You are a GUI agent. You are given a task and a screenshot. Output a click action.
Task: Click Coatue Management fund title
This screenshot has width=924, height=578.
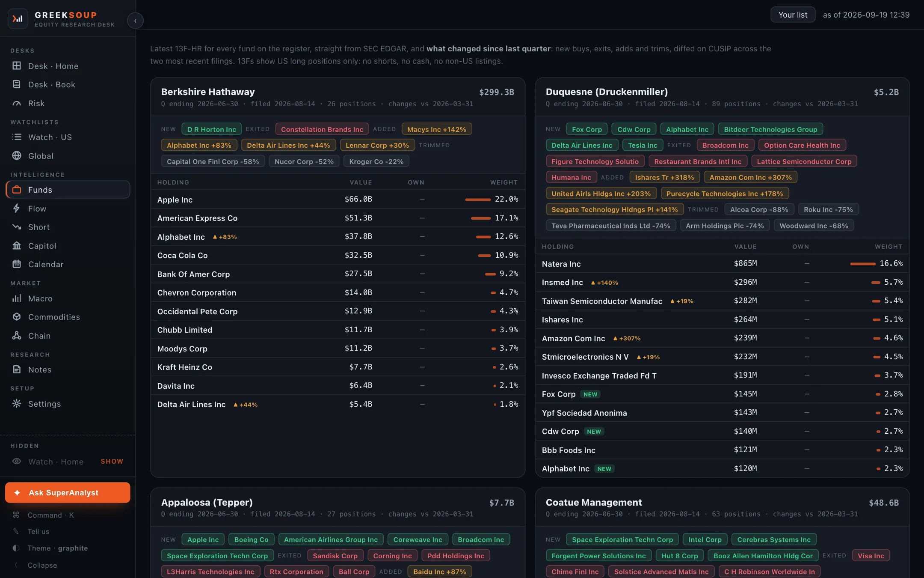coord(594,502)
